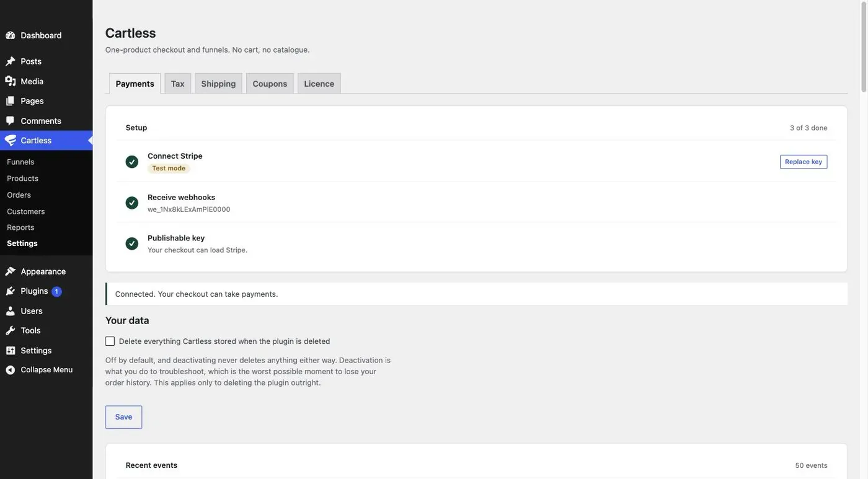
Task: Click the Pages icon in sidebar
Action: point(11,101)
